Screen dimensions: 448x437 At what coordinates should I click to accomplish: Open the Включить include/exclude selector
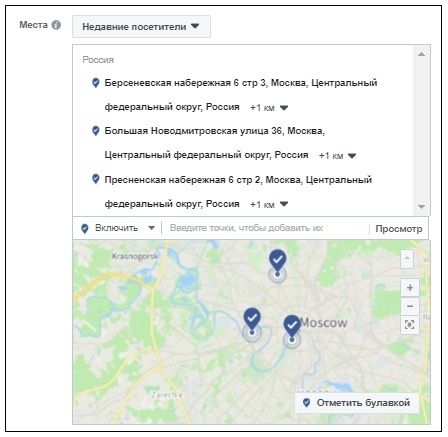point(118,228)
